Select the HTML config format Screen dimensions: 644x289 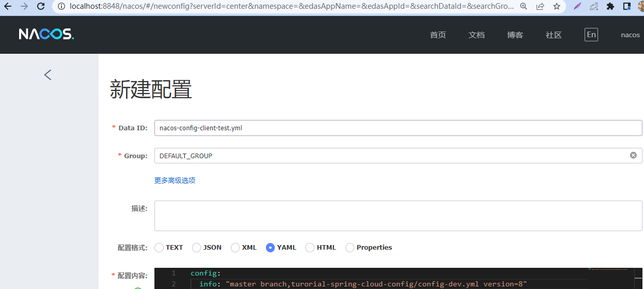pos(310,248)
